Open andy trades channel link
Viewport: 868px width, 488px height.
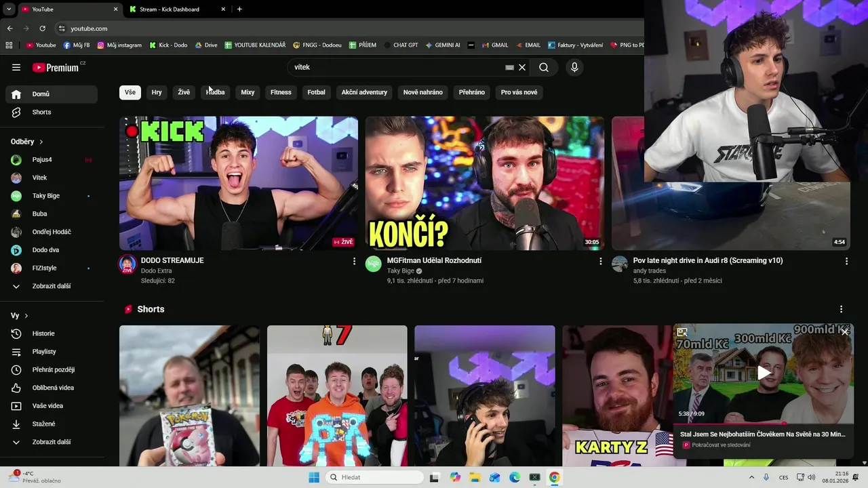(x=650, y=271)
